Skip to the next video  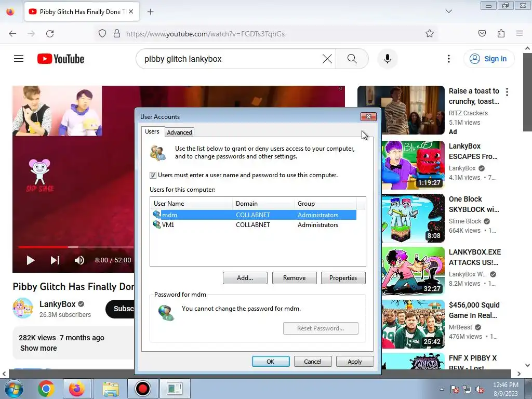tap(55, 260)
